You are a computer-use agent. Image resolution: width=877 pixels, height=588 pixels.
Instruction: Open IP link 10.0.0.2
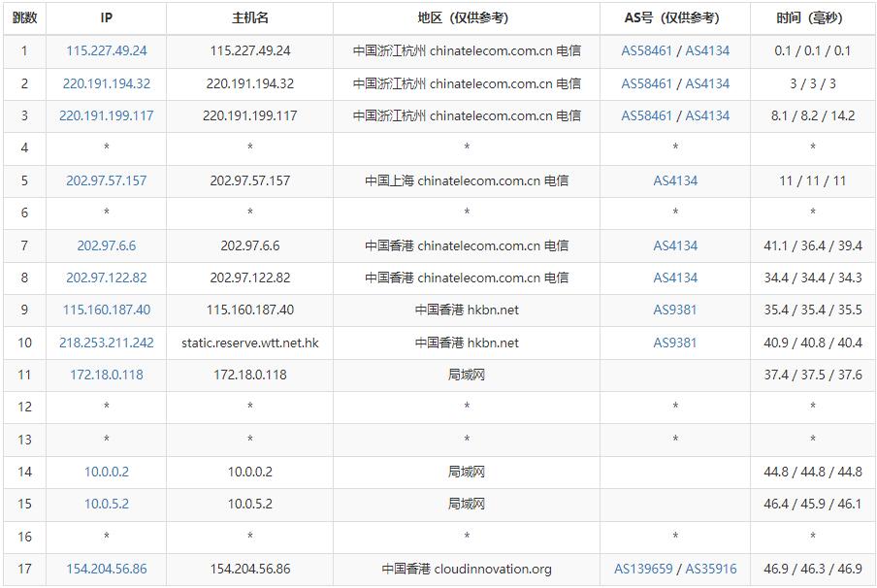(107, 472)
